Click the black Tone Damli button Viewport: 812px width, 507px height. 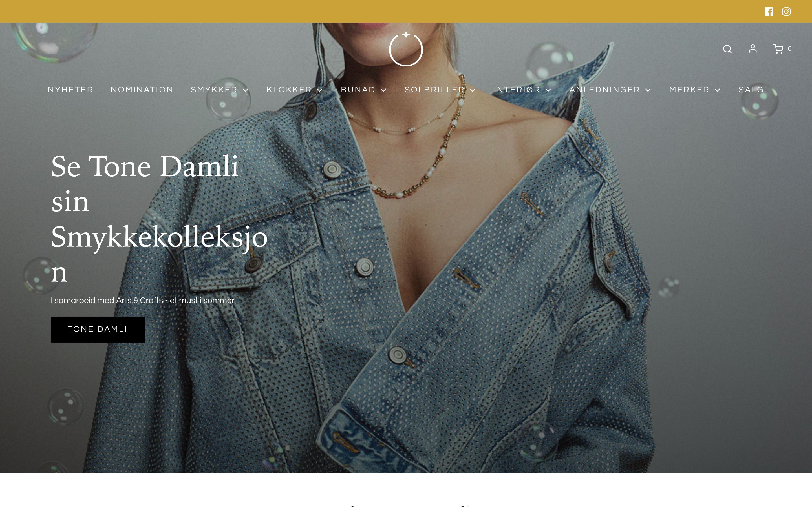coord(98,329)
